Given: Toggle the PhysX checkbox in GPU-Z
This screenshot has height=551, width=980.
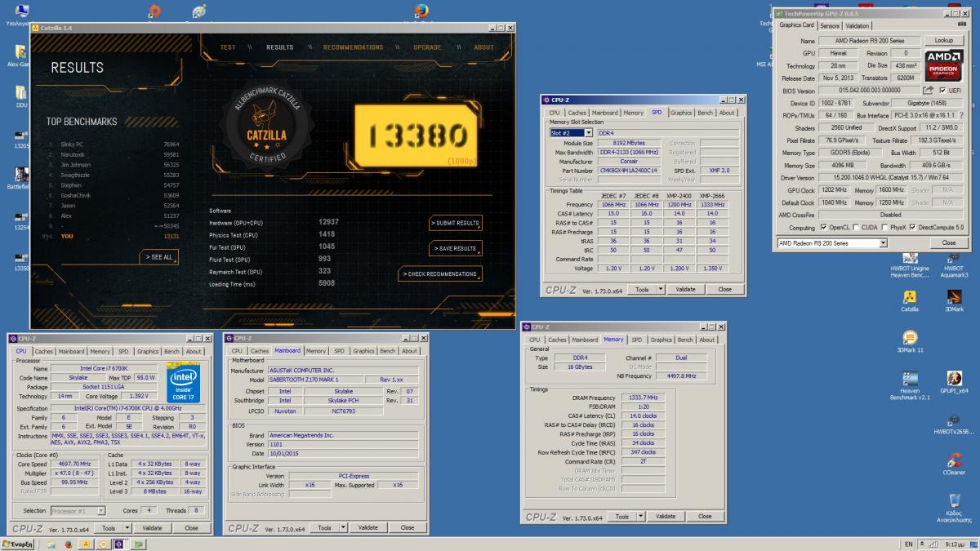Looking at the screenshot, I should click(886, 228).
